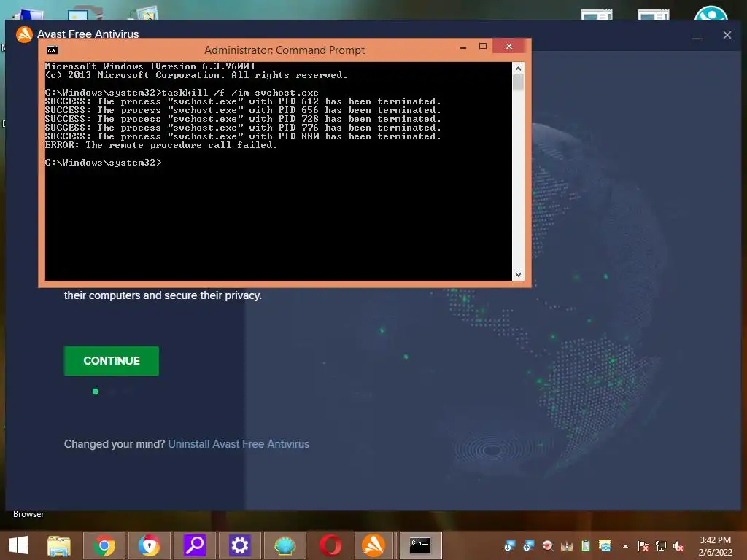The height and width of the screenshot is (560, 747).
Task: Open the purple magnifier search app
Action: click(194, 545)
